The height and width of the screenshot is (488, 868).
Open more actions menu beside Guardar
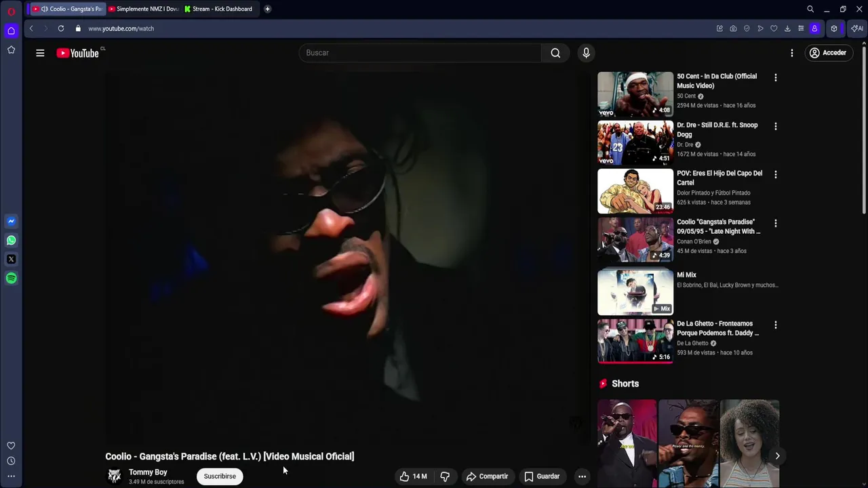click(x=582, y=476)
